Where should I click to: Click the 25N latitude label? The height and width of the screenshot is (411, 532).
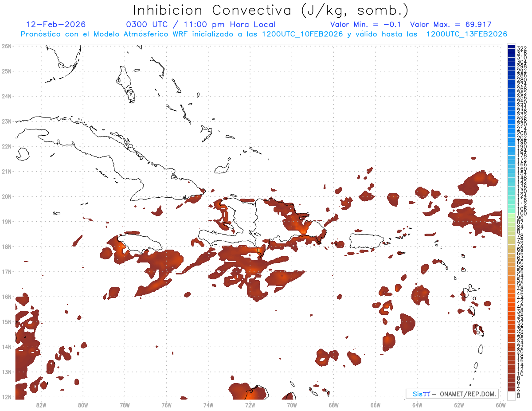click(x=7, y=71)
